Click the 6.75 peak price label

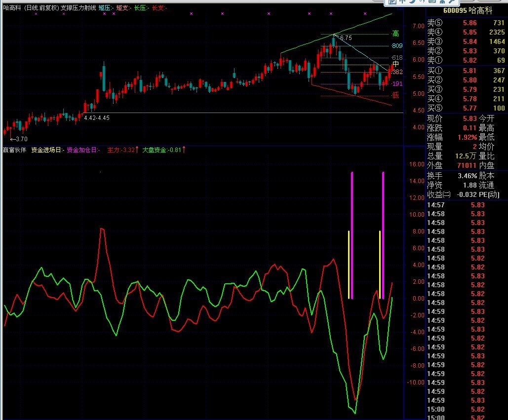pyautogui.click(x=346, y=38)
